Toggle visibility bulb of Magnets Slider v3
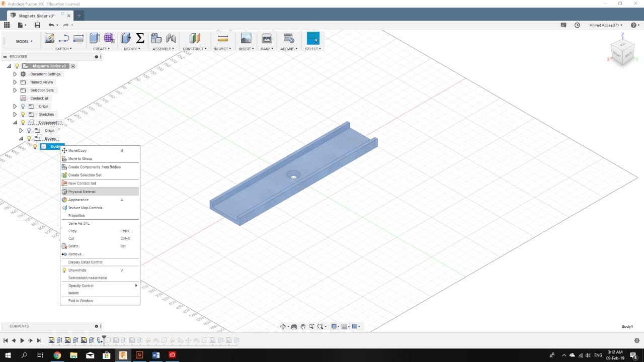The height and width of the screenshot is (362, 644). (17, 66)
